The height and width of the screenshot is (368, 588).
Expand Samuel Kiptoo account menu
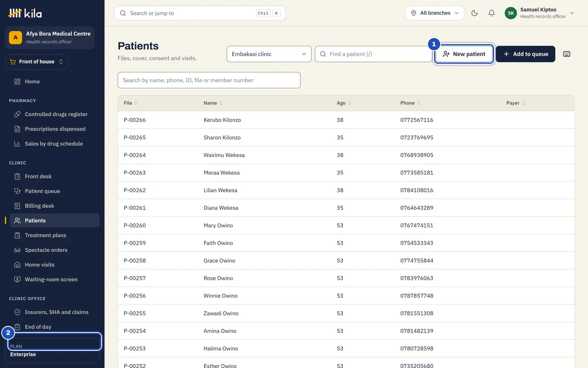point(540,13)
